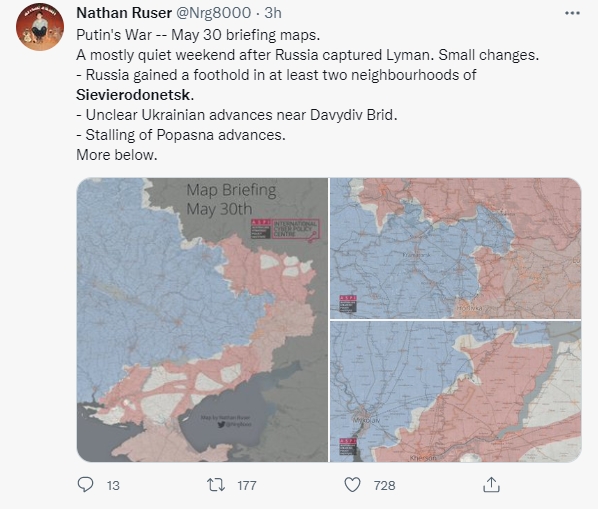
Task: Open the Map Briefing May 30th overview image
Action: point(202,320)
